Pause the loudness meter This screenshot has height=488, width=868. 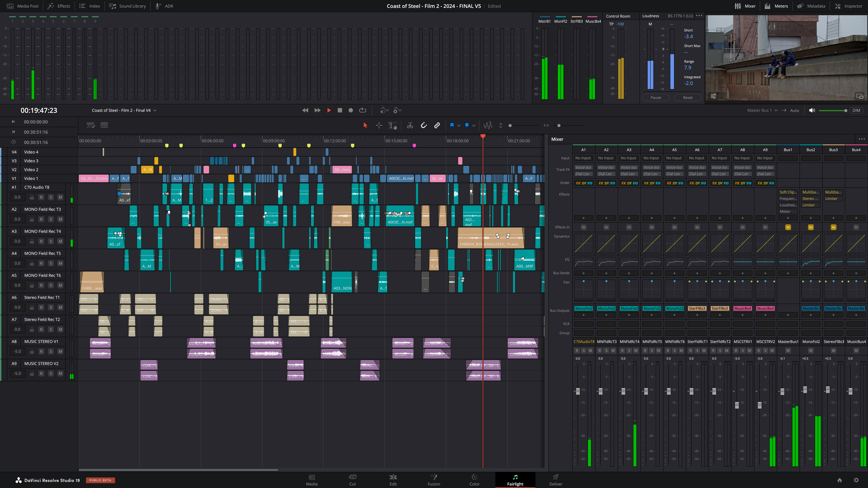point(656,98)
